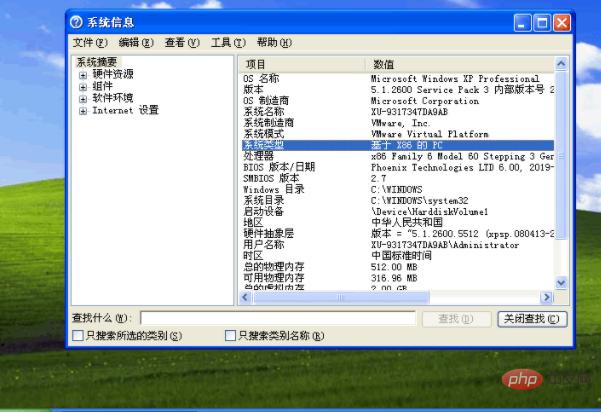Click the vertical scrollbar up arrow
Image resolution: width=601 pixels, height=412 pixels.
tap(561, 63)
